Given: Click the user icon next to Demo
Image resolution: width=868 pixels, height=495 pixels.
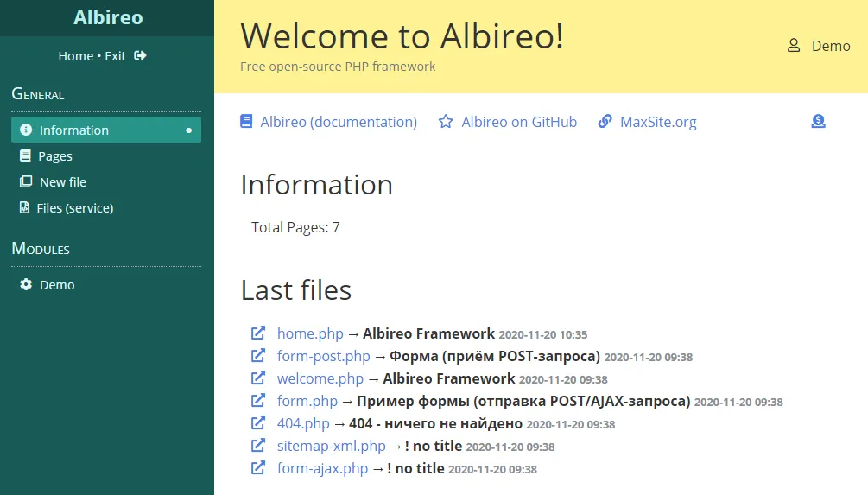Looking at the screenshot, I should pyautogui.click(x=794, y=46).
